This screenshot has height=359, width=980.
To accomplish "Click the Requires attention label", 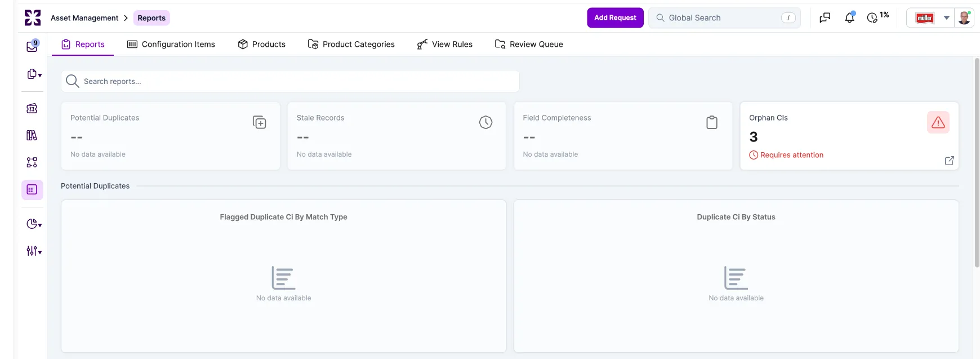I will point(792,155).
